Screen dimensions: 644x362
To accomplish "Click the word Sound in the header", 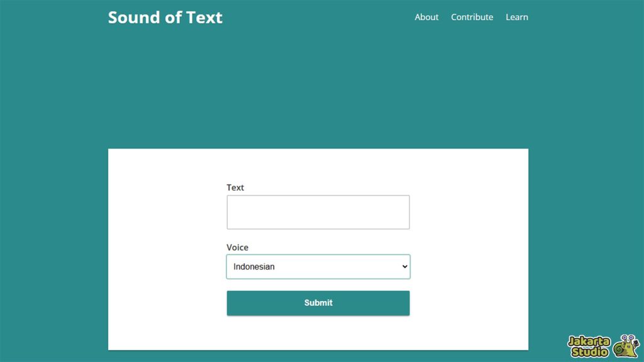I will click(134, 17).
